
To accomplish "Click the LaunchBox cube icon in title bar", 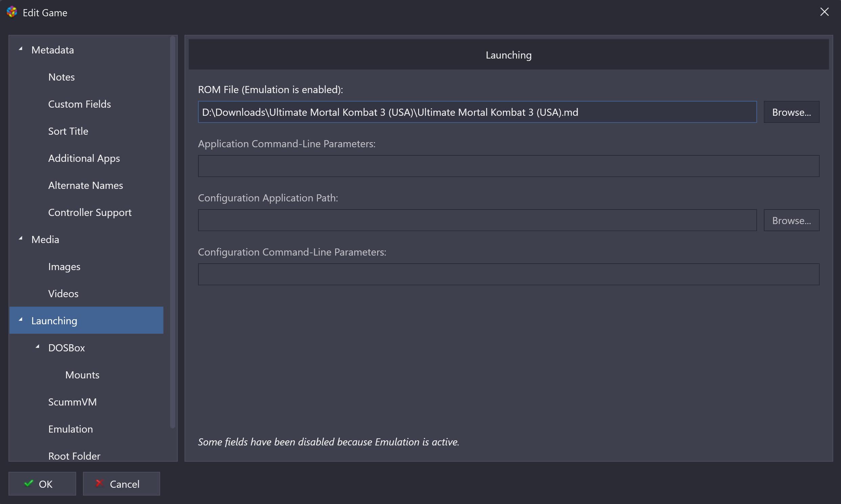I will point(12,12).
